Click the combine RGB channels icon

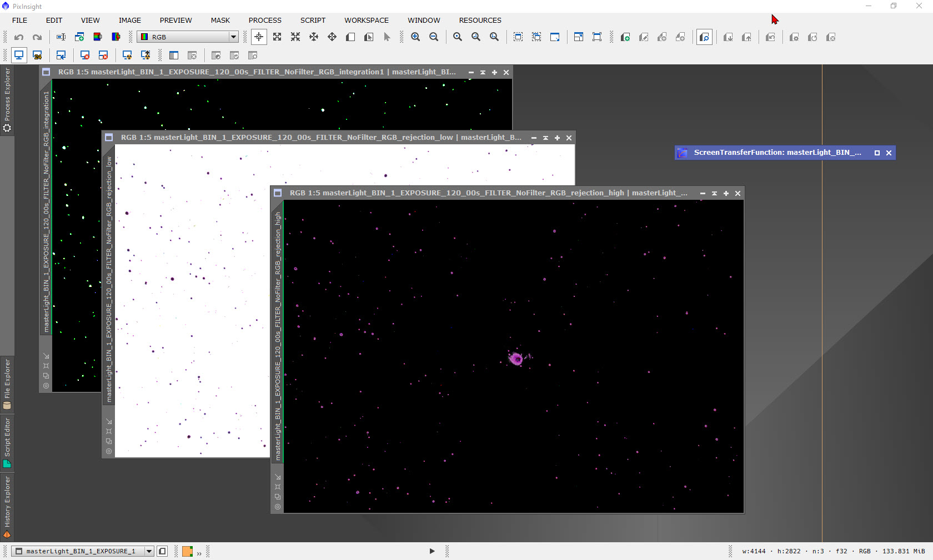pos(116,37)
